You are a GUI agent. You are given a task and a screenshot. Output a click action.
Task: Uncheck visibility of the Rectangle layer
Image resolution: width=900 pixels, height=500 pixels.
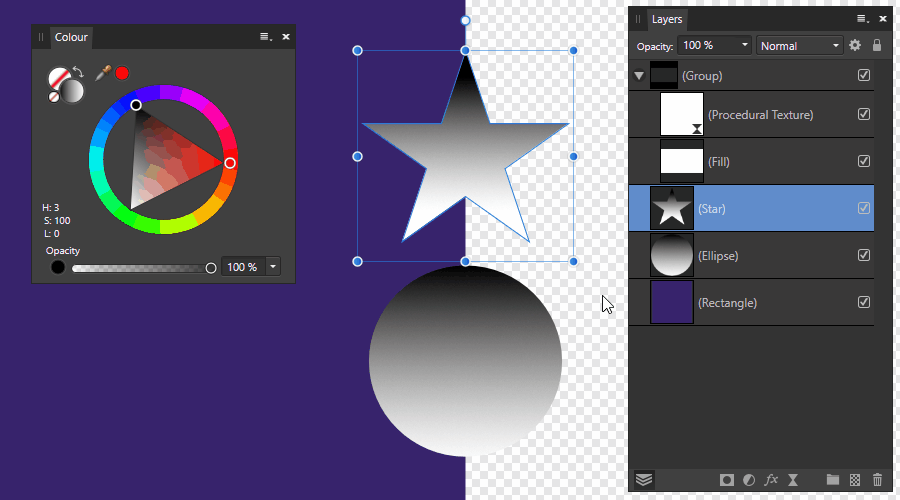[864, 302]
